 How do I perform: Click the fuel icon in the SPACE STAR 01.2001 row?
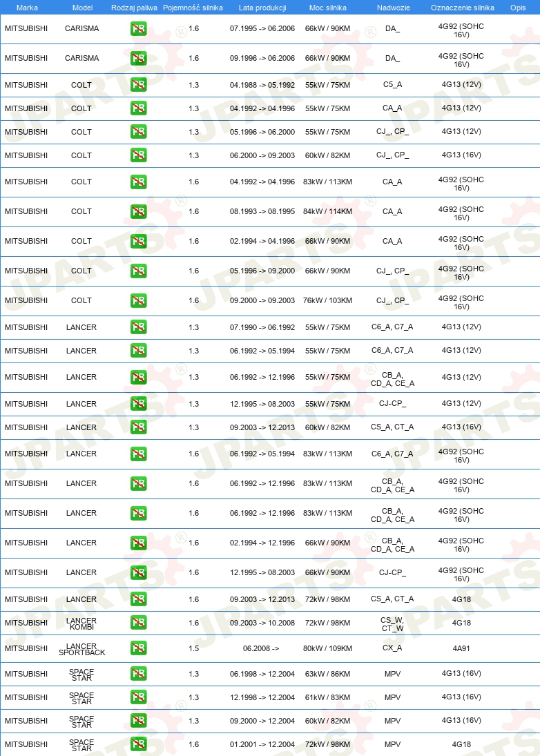tap(138, 744)
